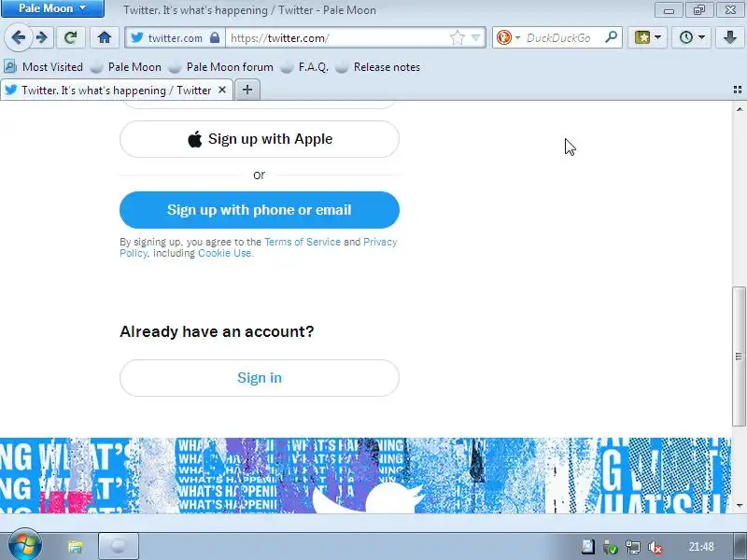Click the Pale Moon taskbar button

tap(119, 546)
